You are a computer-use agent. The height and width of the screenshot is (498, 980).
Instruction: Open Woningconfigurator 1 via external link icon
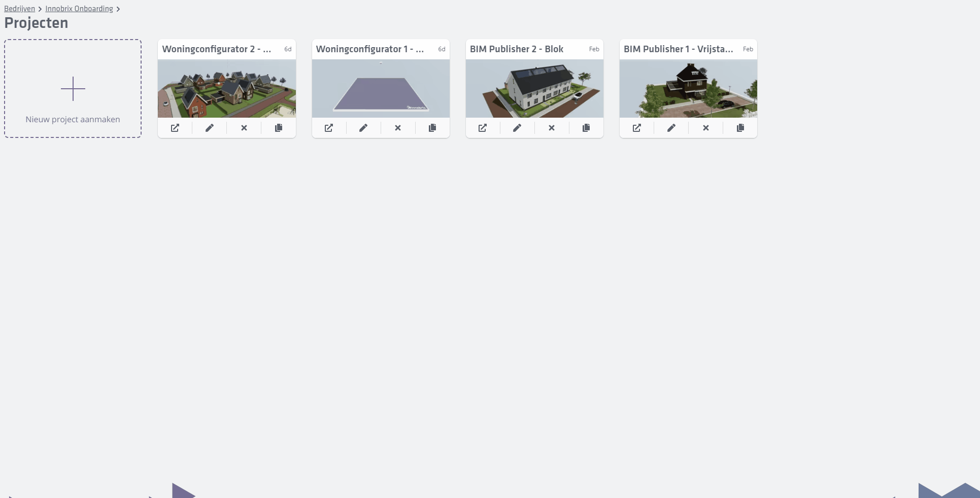click(329, 128)
